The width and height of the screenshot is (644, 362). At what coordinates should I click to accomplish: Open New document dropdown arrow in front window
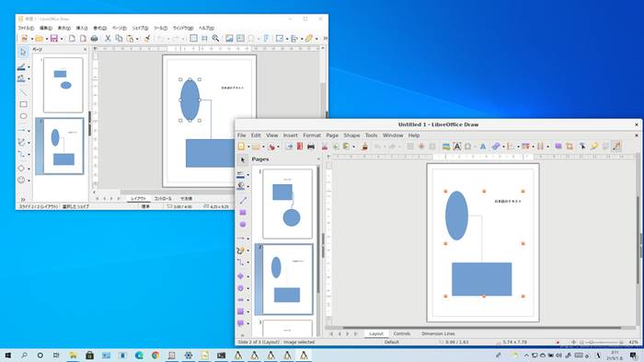pyautogui.click(x=248, y=146)
